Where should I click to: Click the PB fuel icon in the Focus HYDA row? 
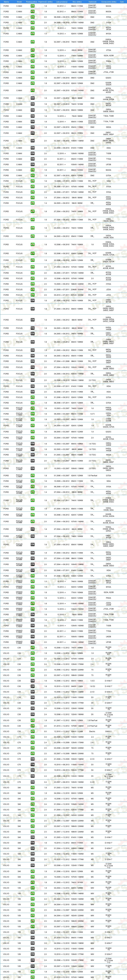33,284
